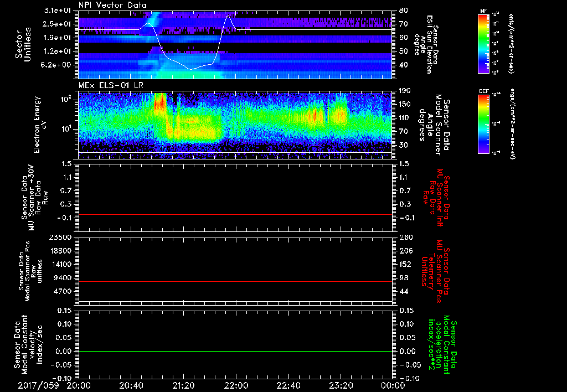567x392 pixels.
Task: Click the "NF" color bar title
Action: pos(484,11)
